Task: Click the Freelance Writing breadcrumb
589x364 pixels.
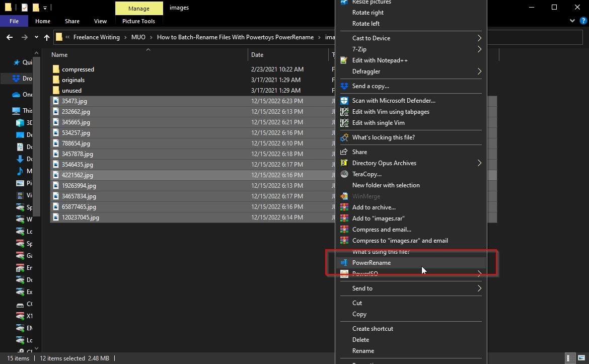Action: coord(97,37)
